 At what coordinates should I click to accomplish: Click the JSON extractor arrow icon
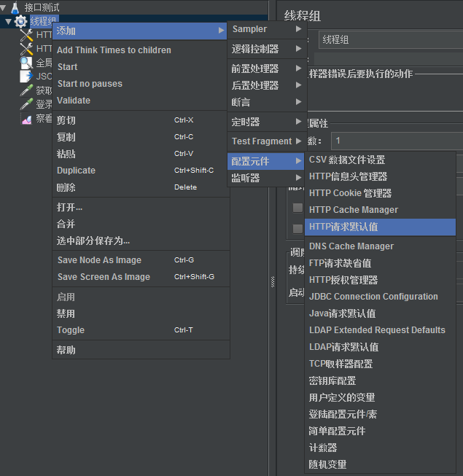(x=26, y=77)
